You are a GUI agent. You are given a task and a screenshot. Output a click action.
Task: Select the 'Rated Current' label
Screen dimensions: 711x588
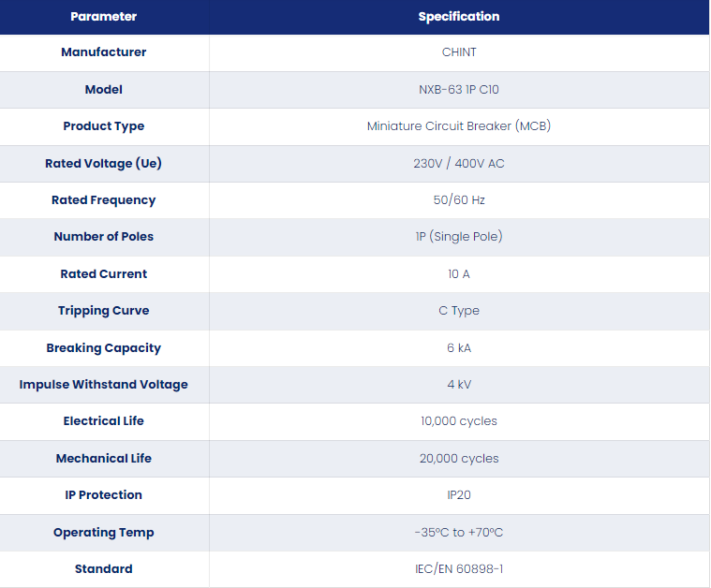(104, 273)
